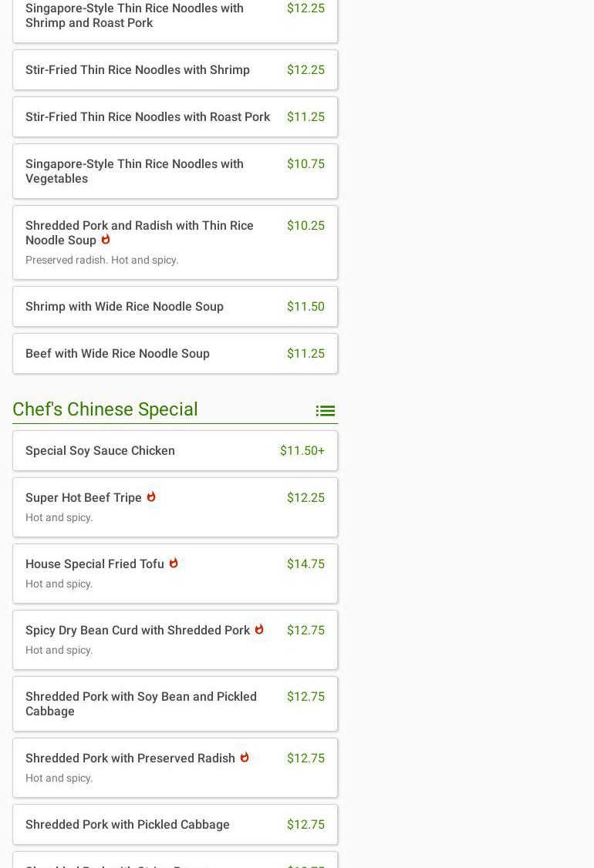This screenshot has height=868, width=594.
Task: Select Shredded Pork with Soy Bean and Pickled Cabbage
Action: 141,704
